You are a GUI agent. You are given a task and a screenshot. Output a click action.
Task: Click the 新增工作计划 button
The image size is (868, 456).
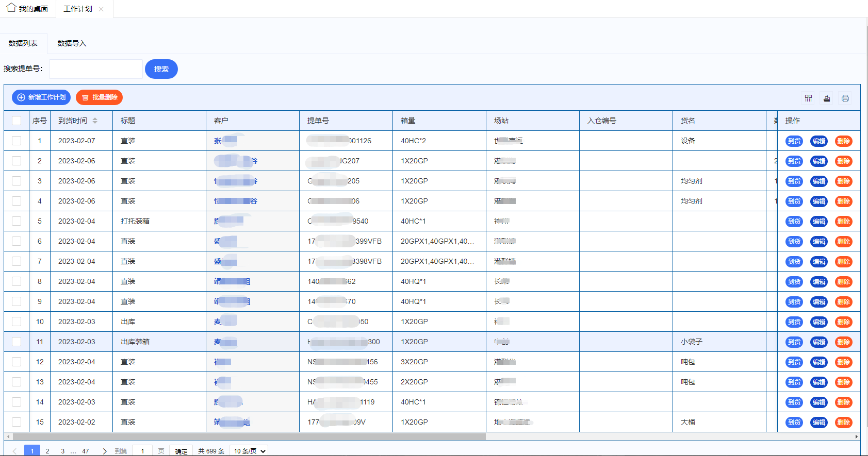41,97
